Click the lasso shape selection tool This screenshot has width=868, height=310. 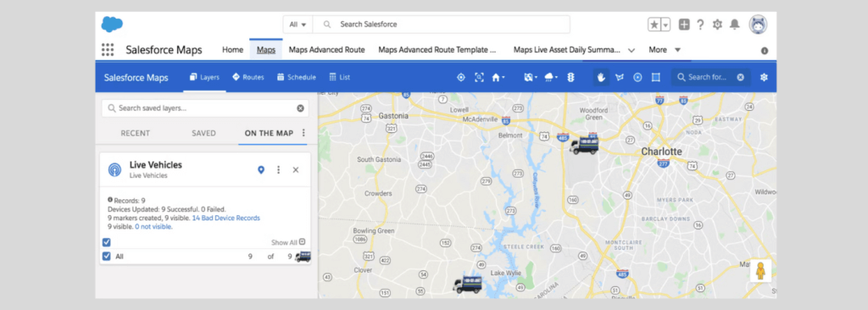(x=620, y=78)
